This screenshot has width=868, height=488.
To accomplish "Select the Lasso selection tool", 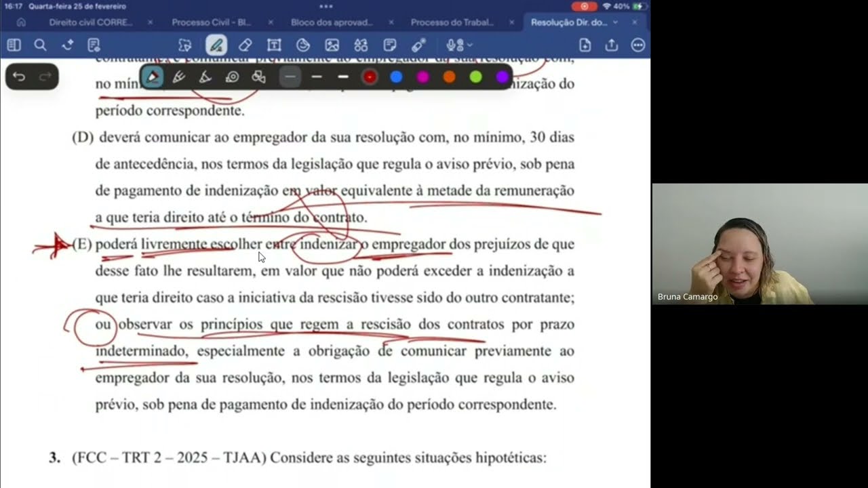I will [185, 45].
